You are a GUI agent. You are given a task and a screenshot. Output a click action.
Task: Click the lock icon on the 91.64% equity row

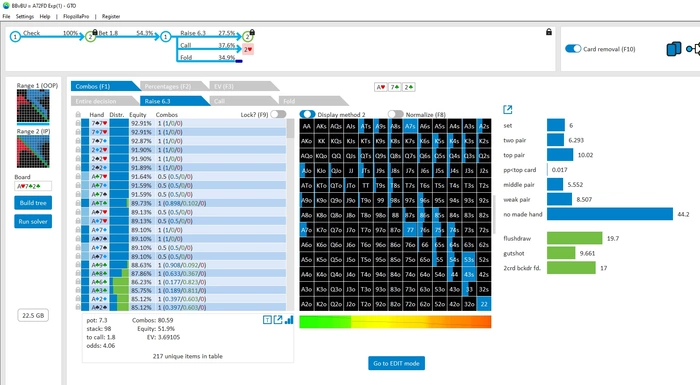point(78,176)
